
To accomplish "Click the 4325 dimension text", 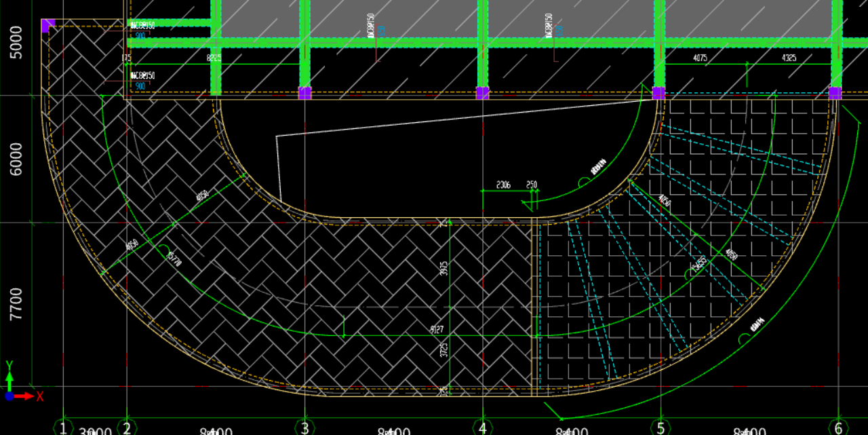I will 789,58.
